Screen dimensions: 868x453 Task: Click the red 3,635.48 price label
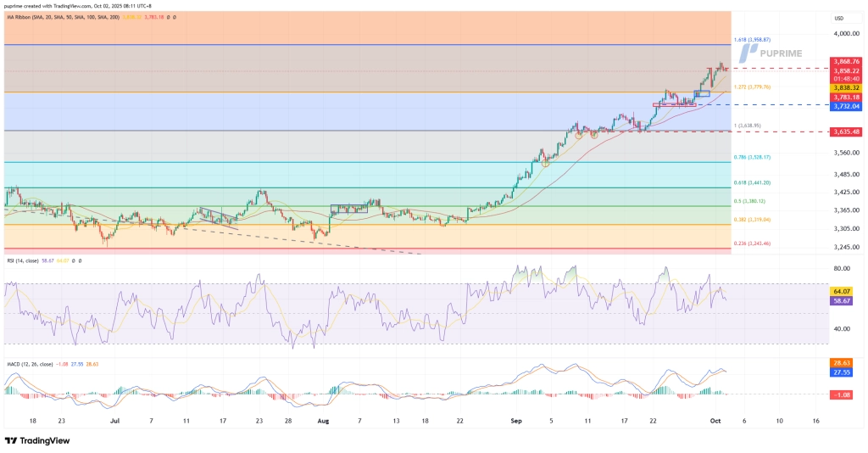[848, 131]
